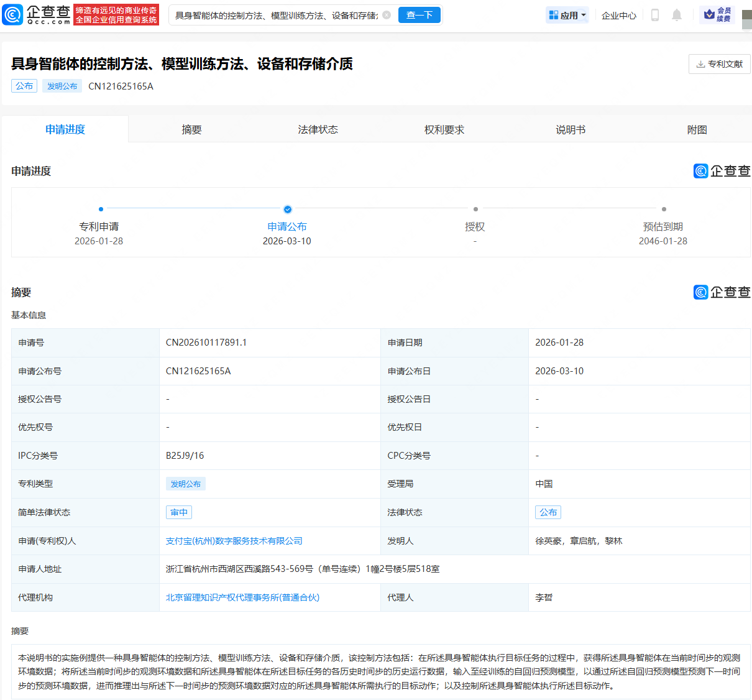Switch to the 摘要 tab
This screenshot has height=700, width=752.
click(x=191, y=129)
